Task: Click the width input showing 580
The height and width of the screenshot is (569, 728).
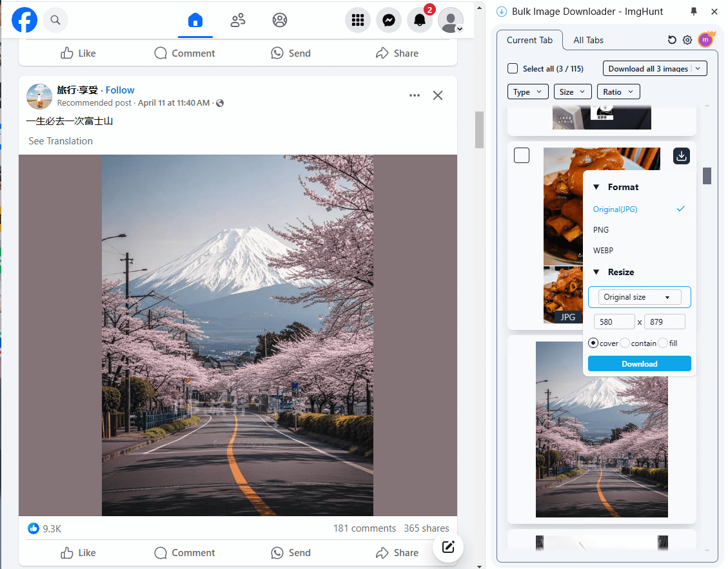Action: click(x=614, y=321)
